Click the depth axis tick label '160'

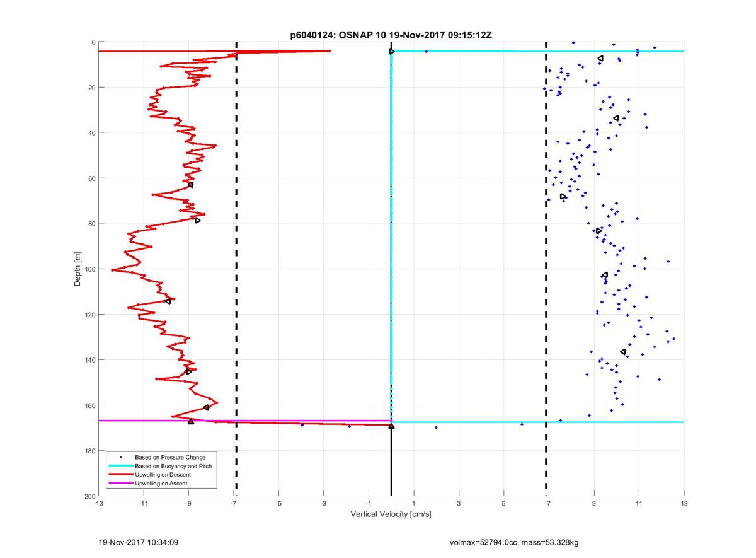[90, 405]
